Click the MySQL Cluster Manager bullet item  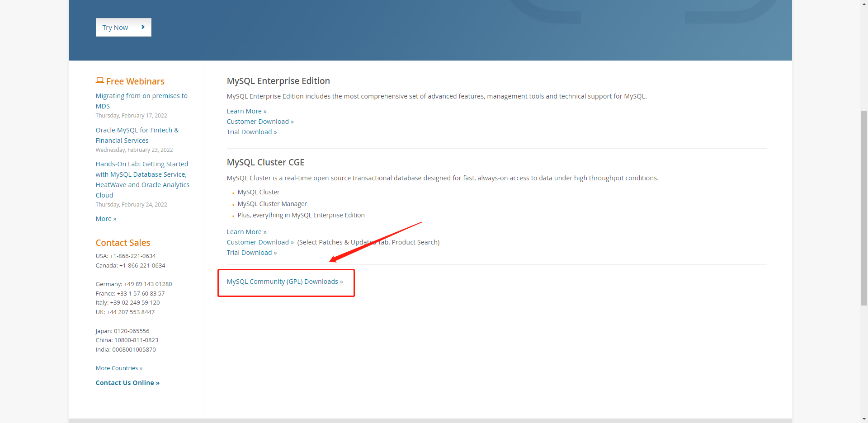click(x=272, y=204)
